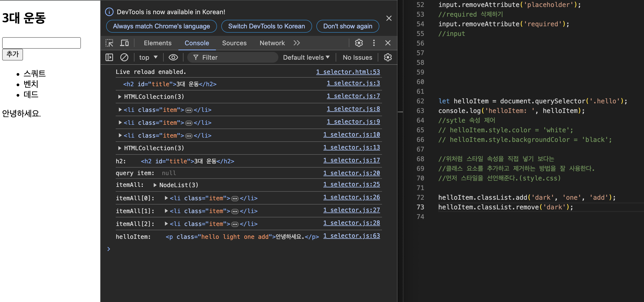Click Switch DevTools to Korean button
644x302 pixels.
pyautogui.click(x=266, y=26)
